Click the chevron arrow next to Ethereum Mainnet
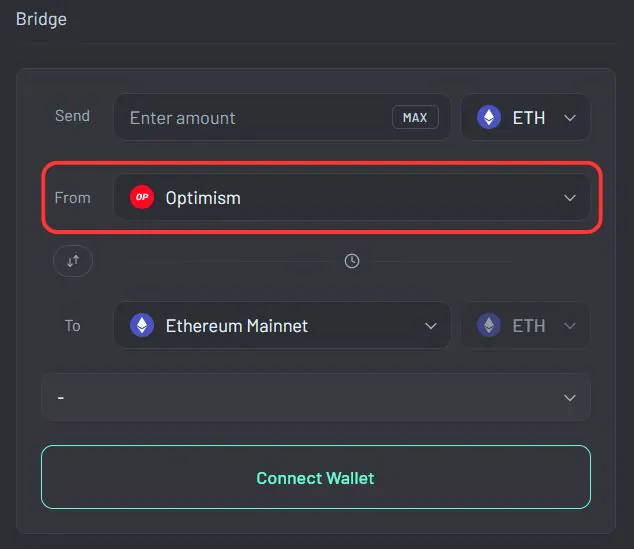This screenshot has height=549, width=634. tap(431, 326)
